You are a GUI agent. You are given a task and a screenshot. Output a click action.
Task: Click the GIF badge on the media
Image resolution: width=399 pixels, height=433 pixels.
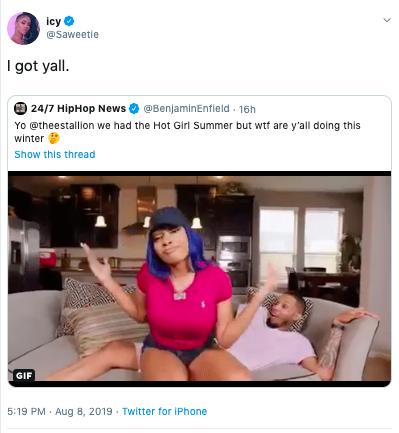pyautogui.click(x=24, y=376)
